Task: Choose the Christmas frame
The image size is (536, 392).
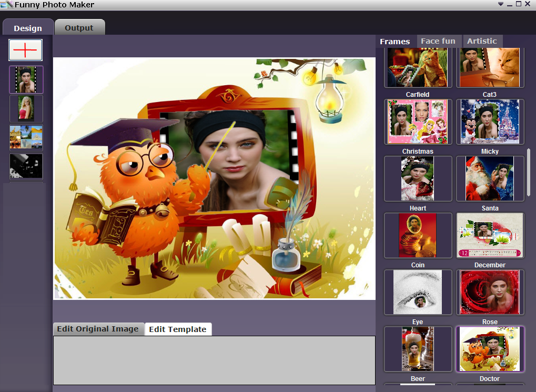Action: [x=418, y=122]
